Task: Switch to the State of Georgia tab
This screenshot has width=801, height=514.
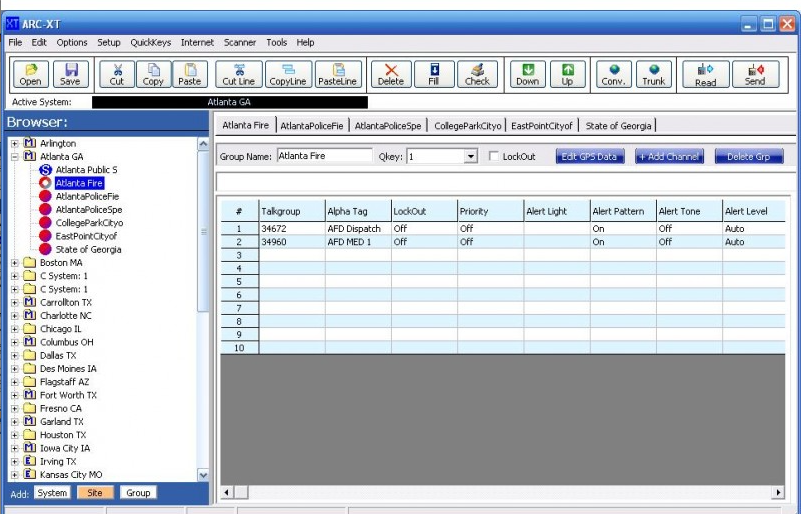Action: (618, 126)
